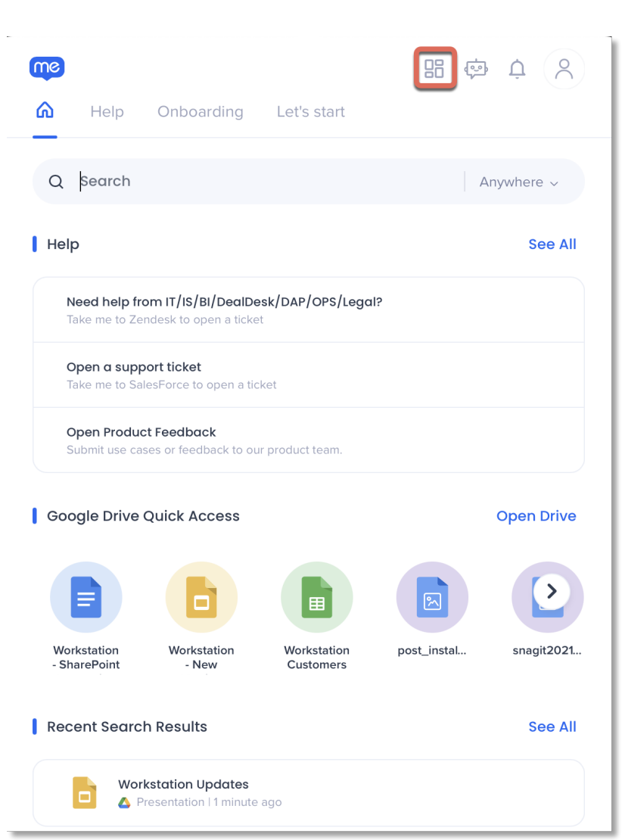
Task: Click the chevron beside Anywhere
Action: 555,182
